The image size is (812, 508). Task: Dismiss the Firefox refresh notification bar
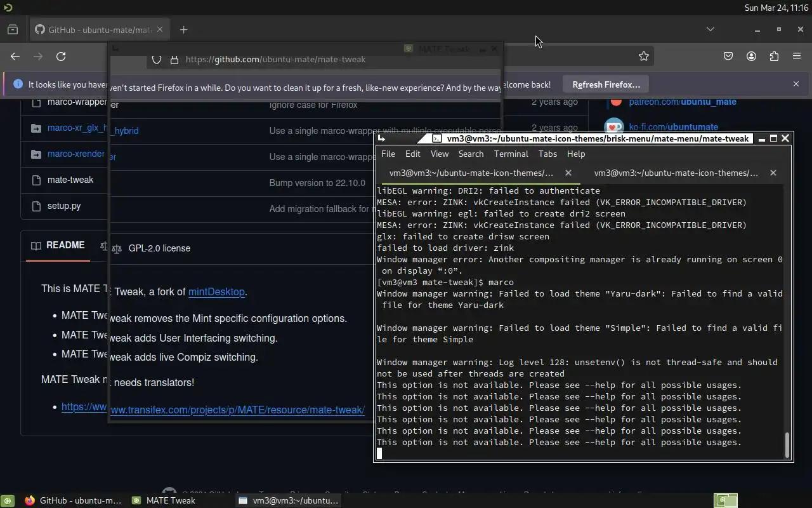click(x=796, y=84)
